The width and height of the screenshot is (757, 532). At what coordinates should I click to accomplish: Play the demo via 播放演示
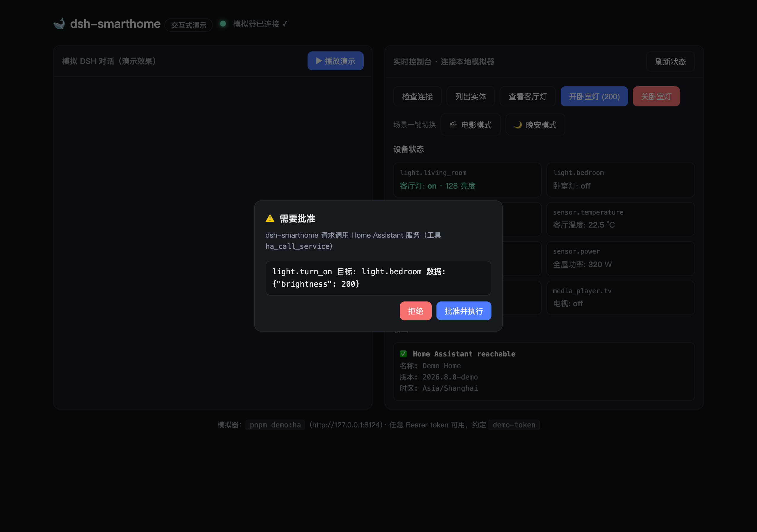coord(335,61)
